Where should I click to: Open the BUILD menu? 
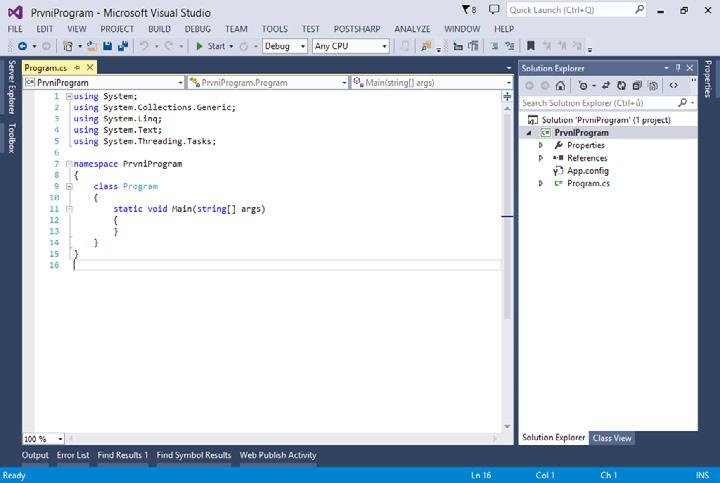click(159, 29)
